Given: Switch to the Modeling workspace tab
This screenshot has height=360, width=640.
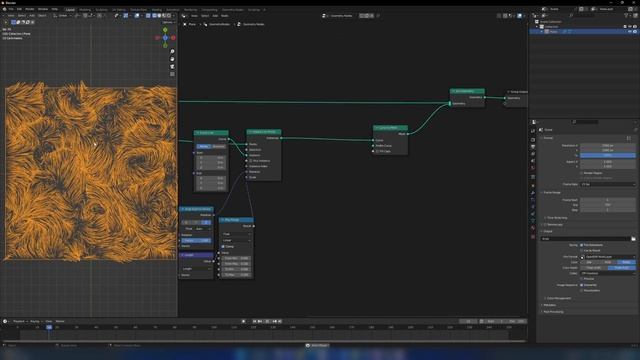Looking at the screenshot, I should [x=85, y=9].
